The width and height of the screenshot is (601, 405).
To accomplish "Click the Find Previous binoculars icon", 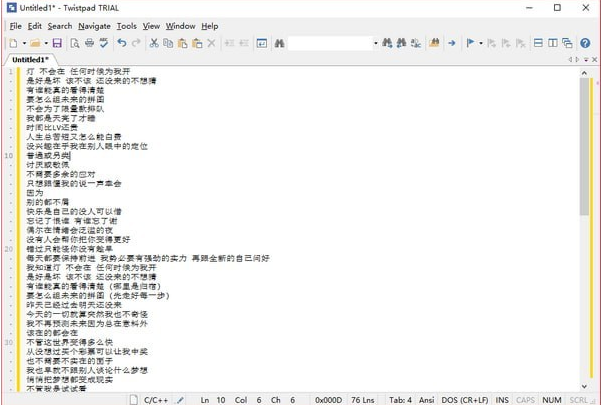I will tap(401, 43).
